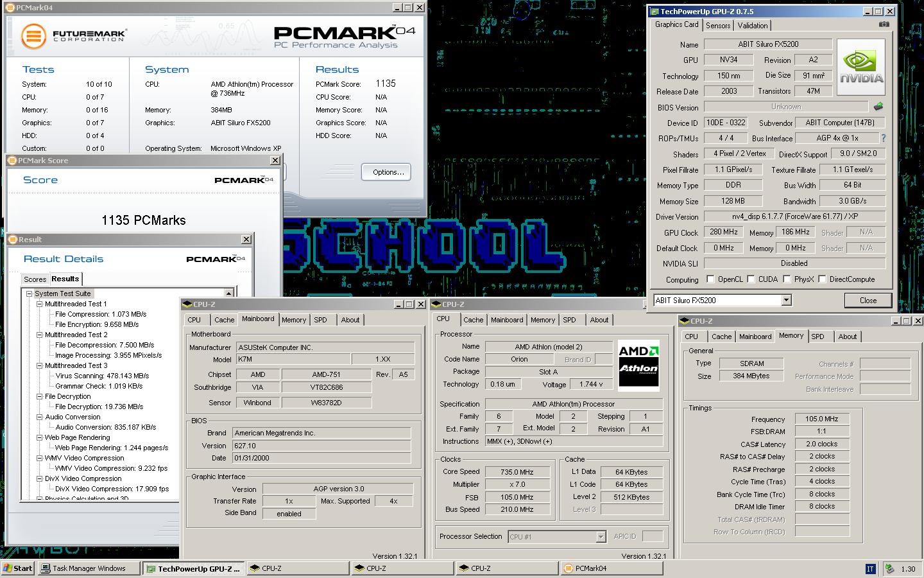Close the Result window
The width and height of the screenshot is (924, 578).
pos(246,240)
